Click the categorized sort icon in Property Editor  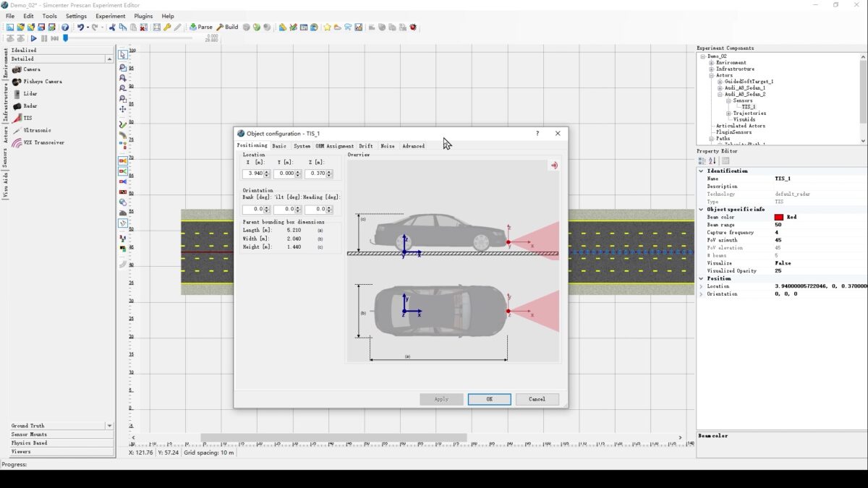pyautogui.click(x=702, y=161)
